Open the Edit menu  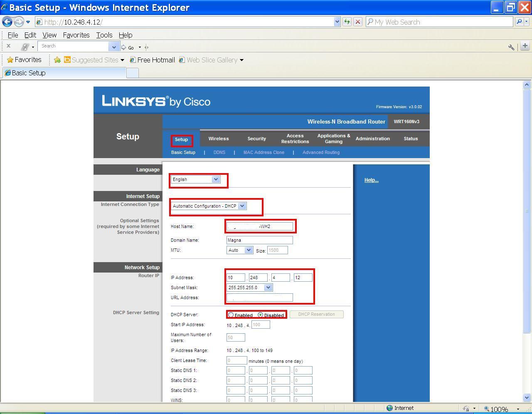(x=30, y=35)
